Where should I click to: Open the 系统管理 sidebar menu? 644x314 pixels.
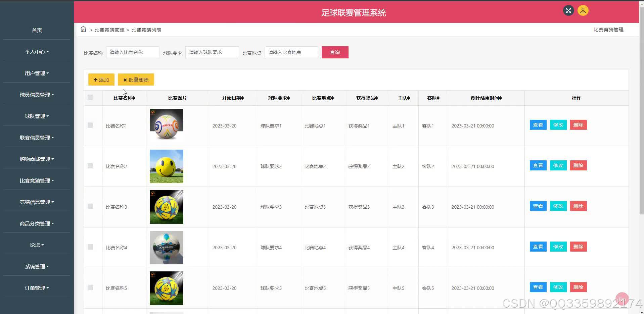[x=37, y=266]
